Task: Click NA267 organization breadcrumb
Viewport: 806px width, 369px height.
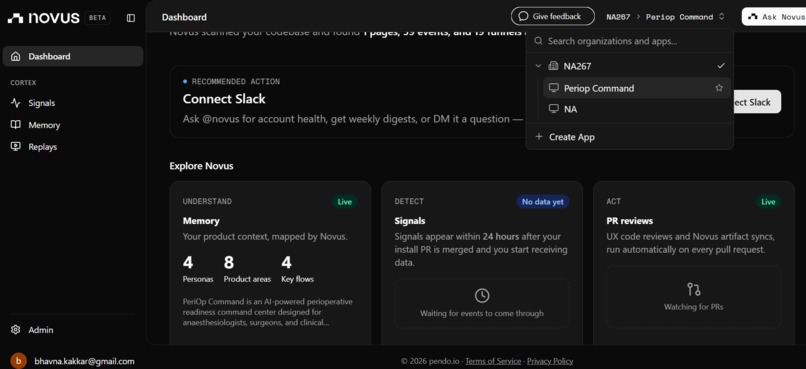Action: (x=618, y=17)
